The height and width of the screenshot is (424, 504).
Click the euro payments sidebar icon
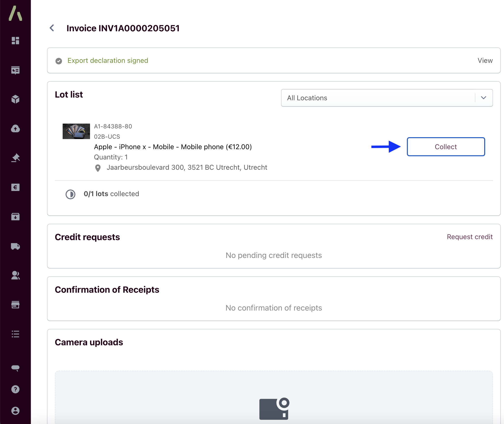pos(15,187)
